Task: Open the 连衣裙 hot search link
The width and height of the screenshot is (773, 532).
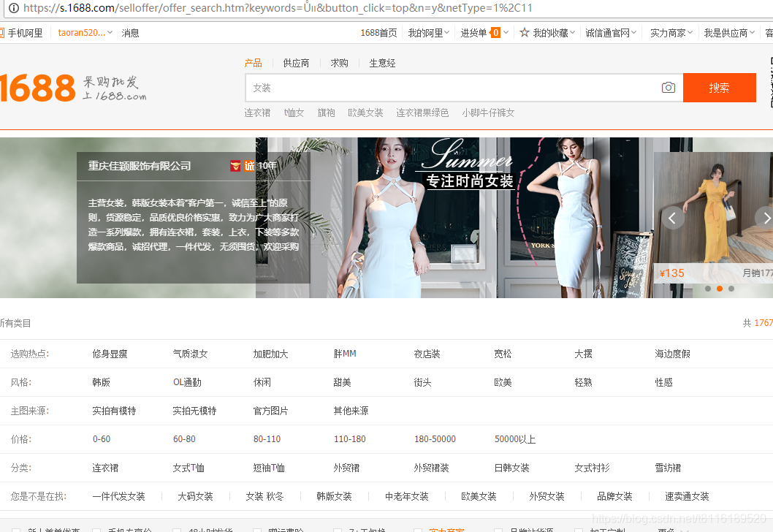Action: point(257,113)
